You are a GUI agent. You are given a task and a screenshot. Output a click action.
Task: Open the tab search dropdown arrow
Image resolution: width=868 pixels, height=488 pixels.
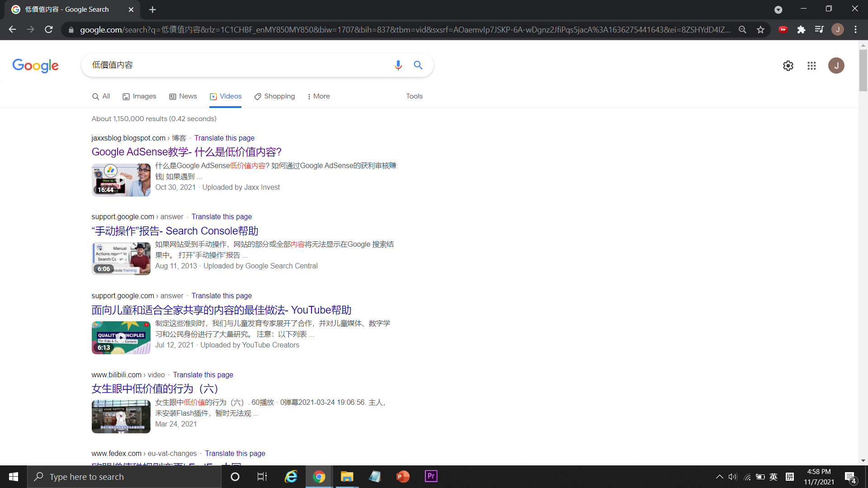778,9
